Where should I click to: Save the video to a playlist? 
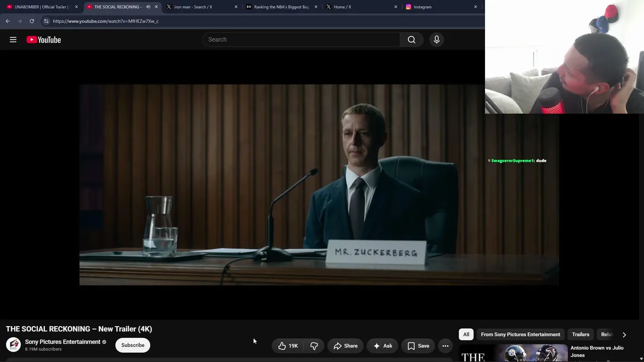(x=418, y=346)
